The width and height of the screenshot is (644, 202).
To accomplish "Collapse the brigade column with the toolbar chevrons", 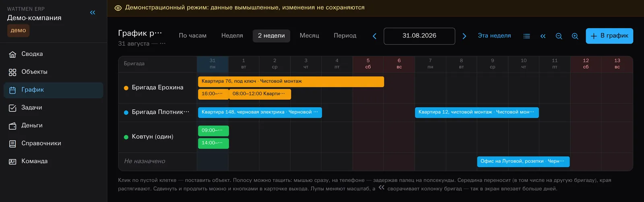I will point(543,36).
